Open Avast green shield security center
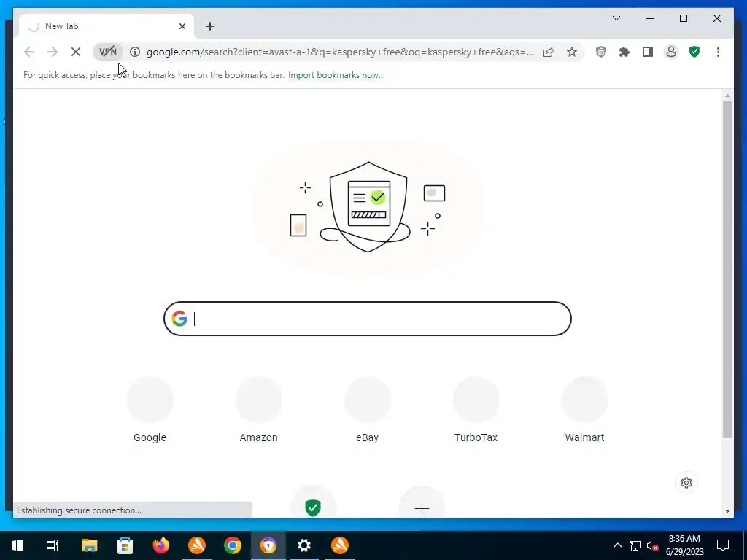This screenshot has width=747, height=560. point(694,52)
